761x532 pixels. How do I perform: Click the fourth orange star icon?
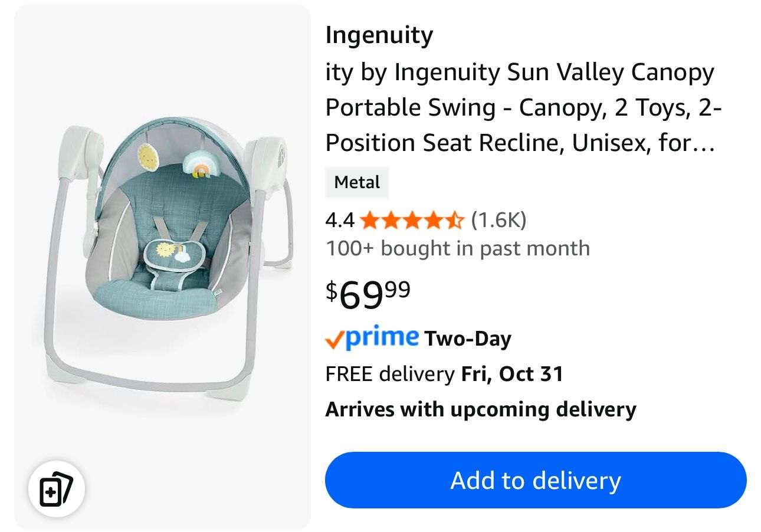pyautogui.click(x=433, y=220)
